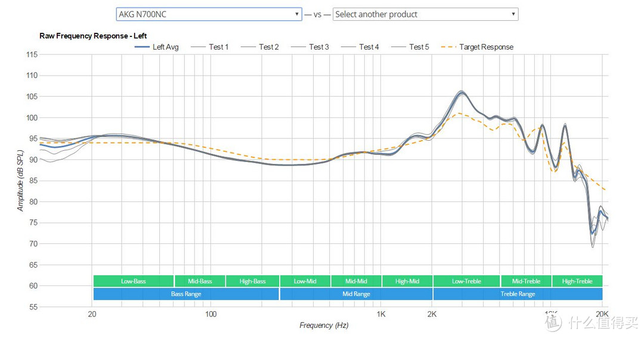
Task: Click the Low-Mid green band
Action: [304, 281]
